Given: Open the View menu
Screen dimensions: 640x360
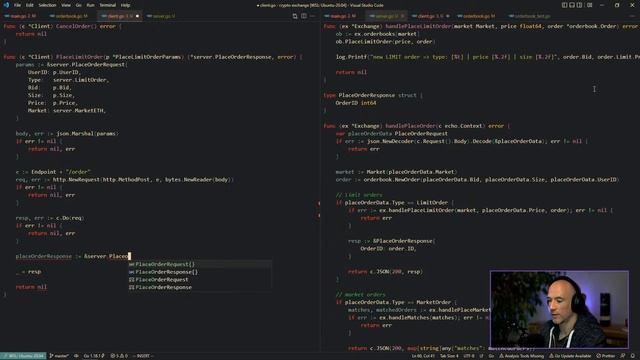Looking at the screenshot, I should [66, 5].
